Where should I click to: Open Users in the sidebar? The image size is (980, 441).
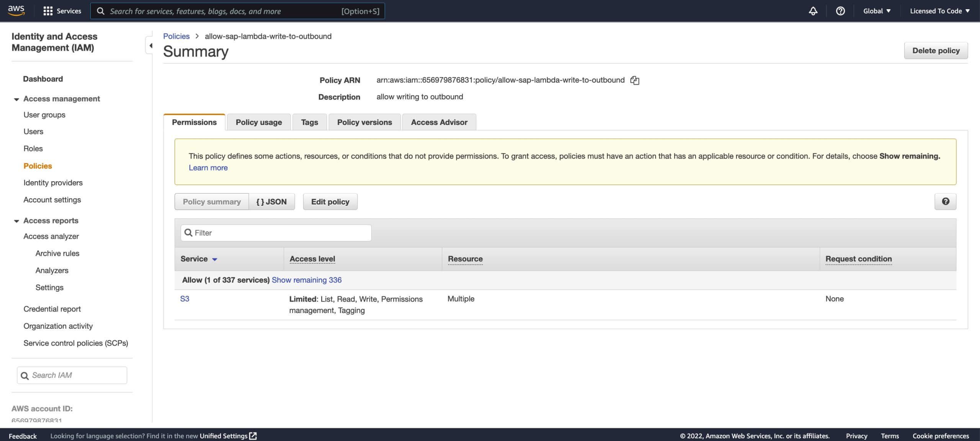point(33,132)
